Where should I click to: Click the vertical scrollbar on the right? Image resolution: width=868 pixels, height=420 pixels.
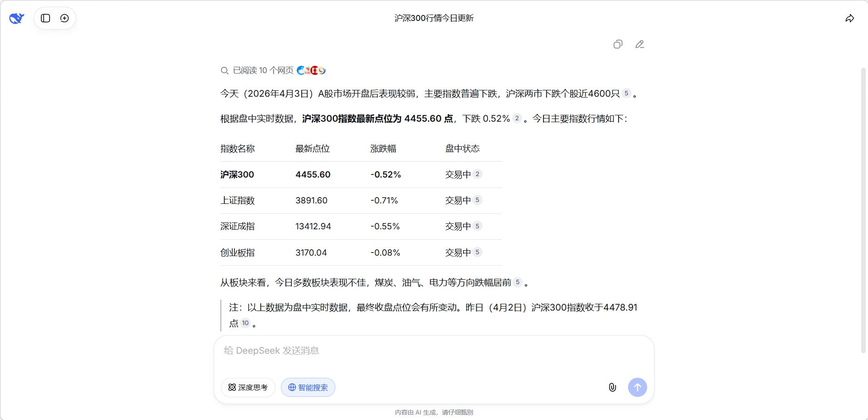(x=863, y=209)
